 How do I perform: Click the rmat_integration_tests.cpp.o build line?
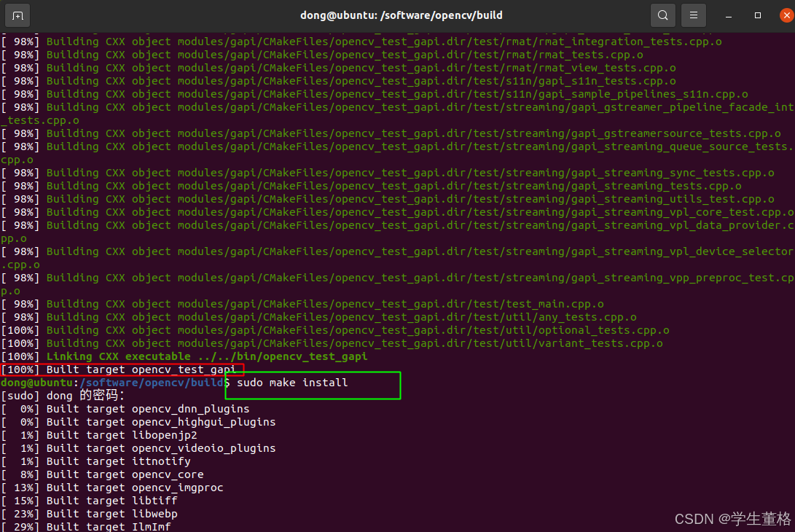coord(361,42)
